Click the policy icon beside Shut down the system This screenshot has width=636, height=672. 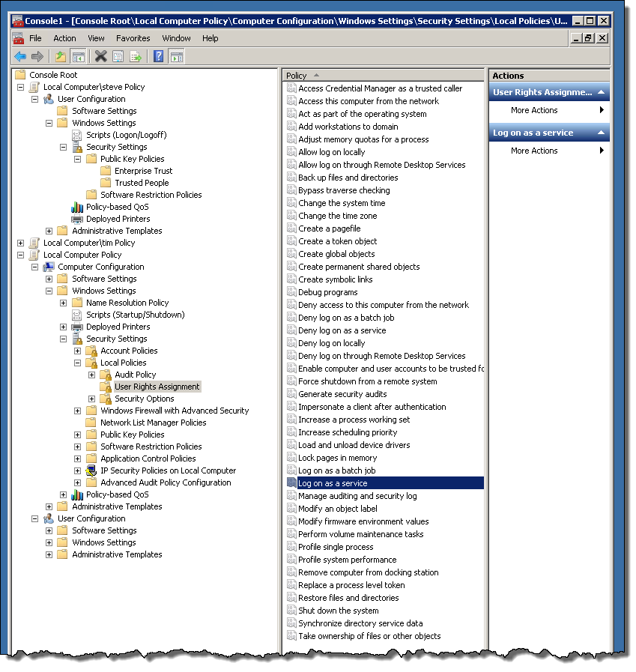[291, 611]
